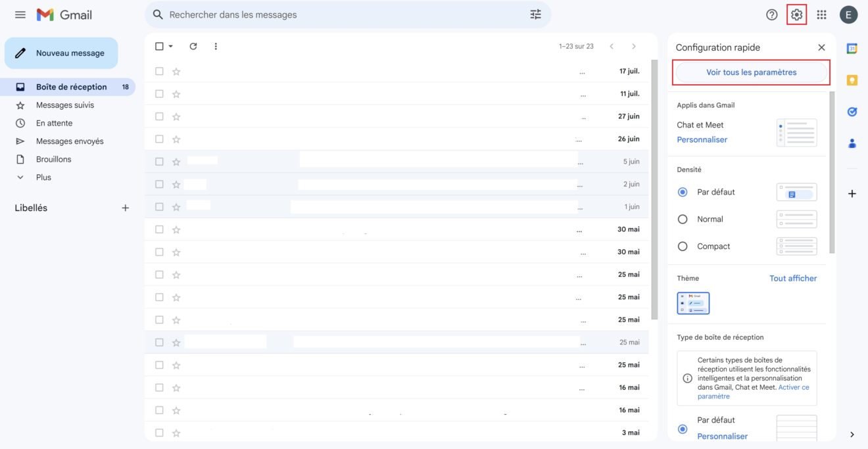The height and width of the screenshot is (449, 868).
Task: Star the message dated 27 juin
Action: coord(176,116)
